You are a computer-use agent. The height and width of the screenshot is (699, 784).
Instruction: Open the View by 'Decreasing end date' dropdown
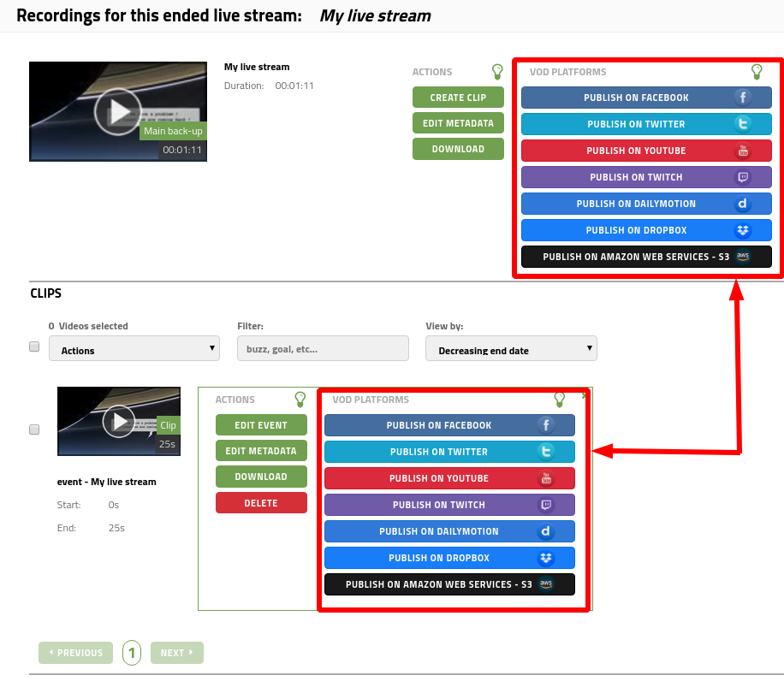point(511,348)
